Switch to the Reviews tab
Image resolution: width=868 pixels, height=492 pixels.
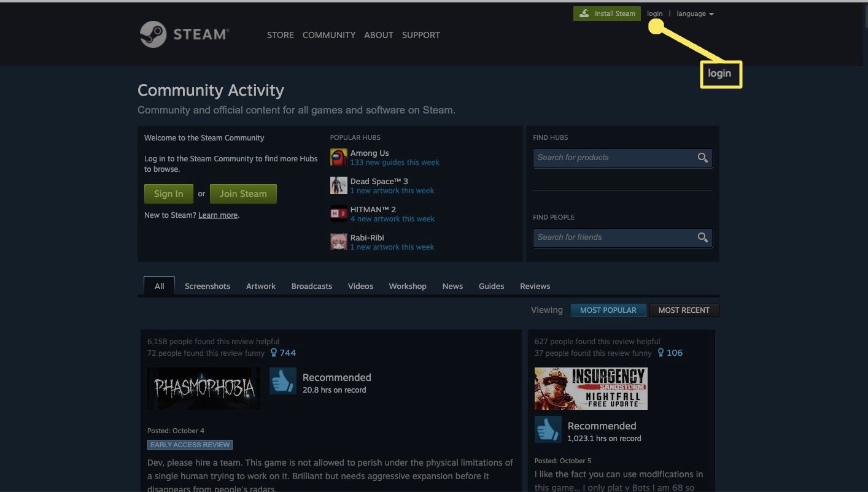pyautogui.click(x=535, y=286)
